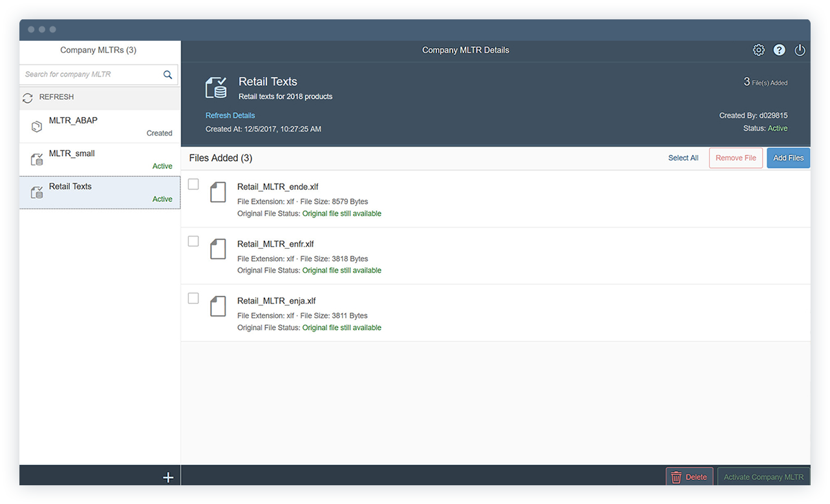The height and width of the screenshot is (504, 830).
Task: Click the Retail_MLTR_ende.xlf file name
Action: tap(277, 187)
